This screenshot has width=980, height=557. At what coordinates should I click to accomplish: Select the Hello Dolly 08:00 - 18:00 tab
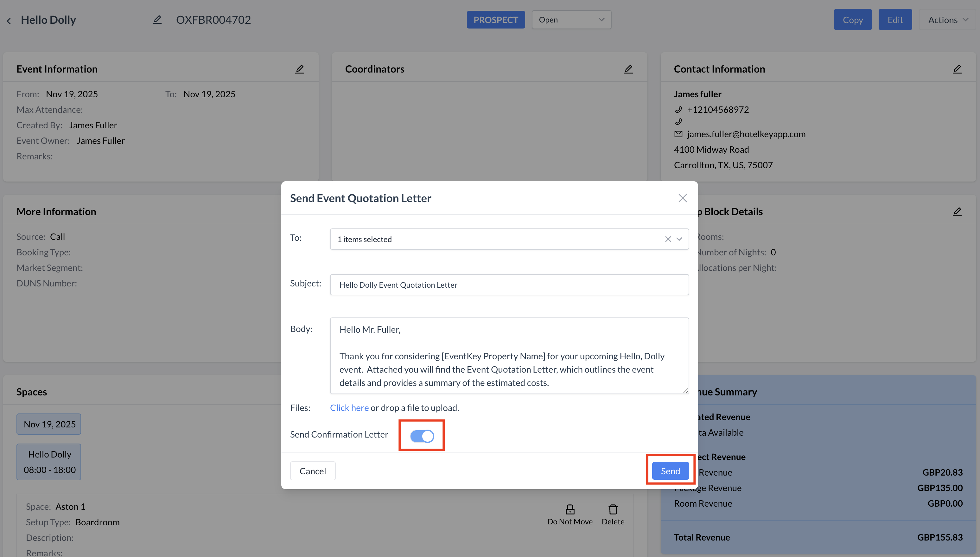click(x=49, y=462)
